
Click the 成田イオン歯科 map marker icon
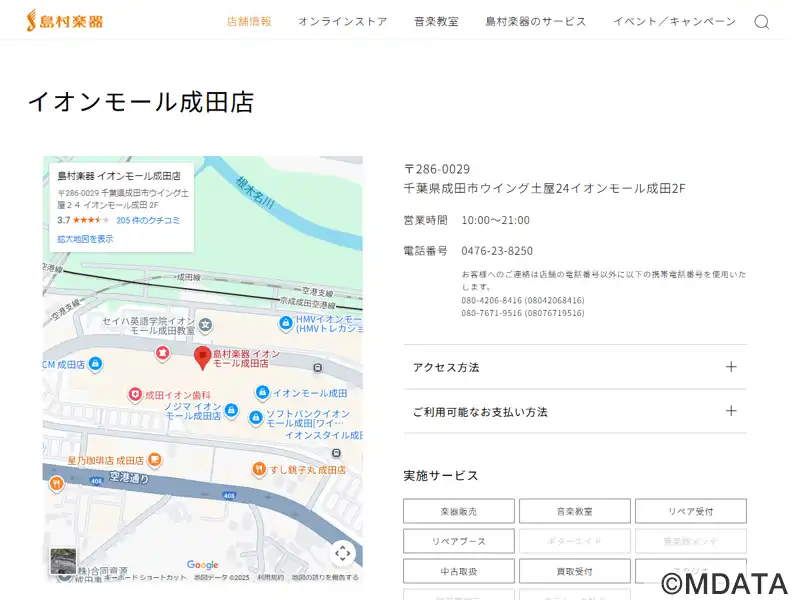[135, 395]
